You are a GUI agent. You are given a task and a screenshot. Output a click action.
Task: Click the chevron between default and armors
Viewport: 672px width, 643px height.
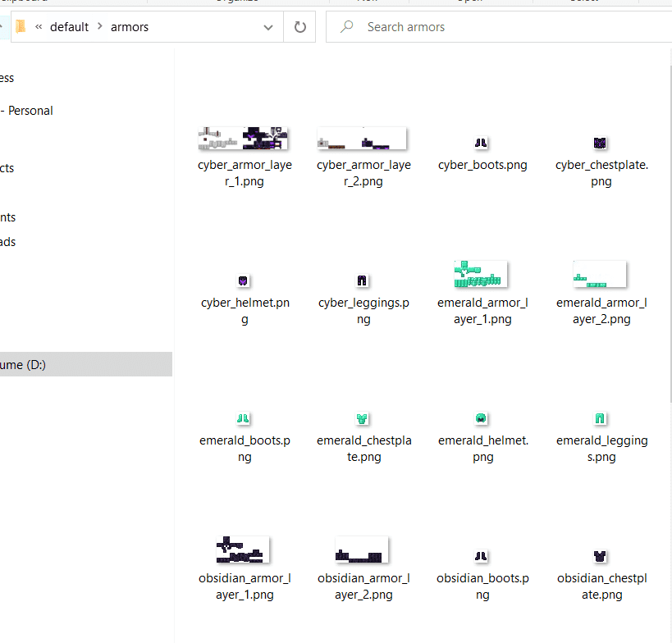[100, 27]
